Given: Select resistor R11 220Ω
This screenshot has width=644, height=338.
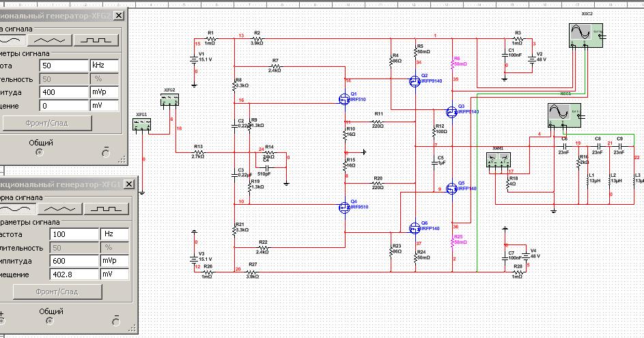Looking at the screenshot, I should [378, 122].
